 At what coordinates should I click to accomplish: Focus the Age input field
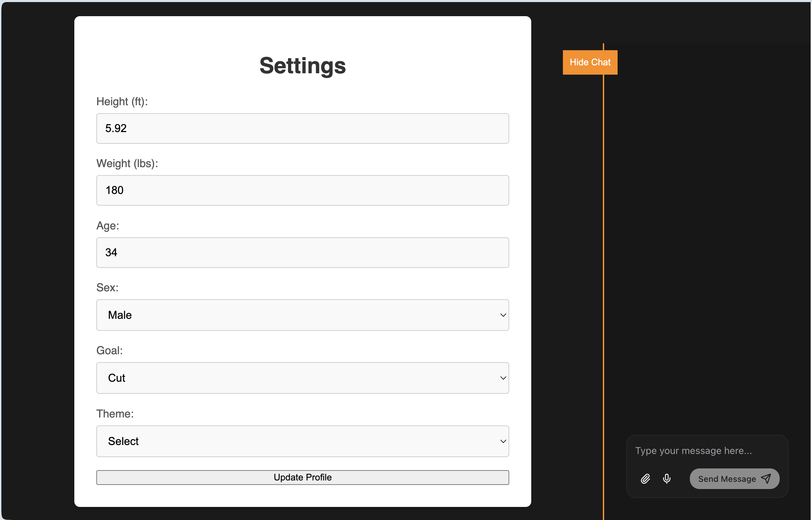point(303,252)
